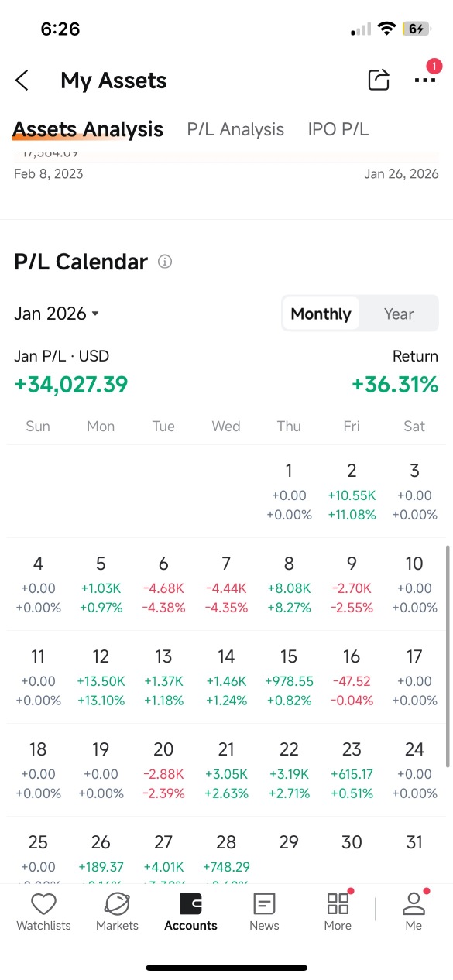Image resolution: width=453 pixels, height=980 pixels.
Task: Tap January 12 with +13.50K gain
Action: [101, 677]
